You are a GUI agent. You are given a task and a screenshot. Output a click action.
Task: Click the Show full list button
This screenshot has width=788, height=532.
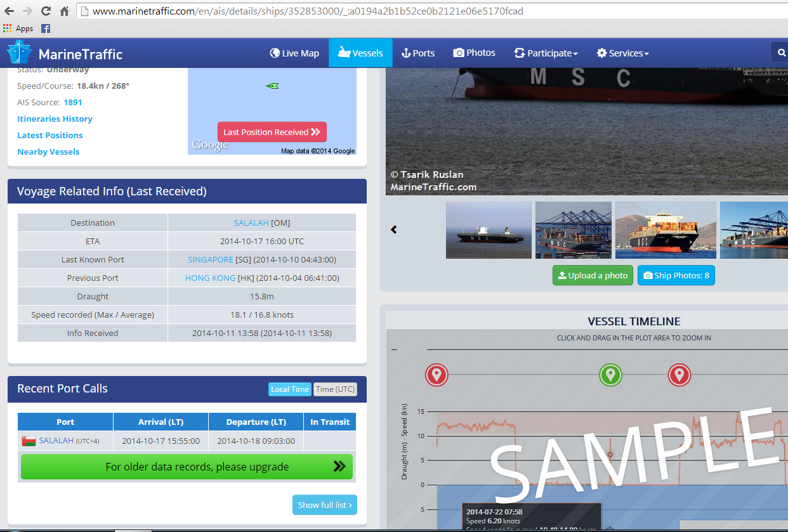pyautogui.click(x=325, y=505)
